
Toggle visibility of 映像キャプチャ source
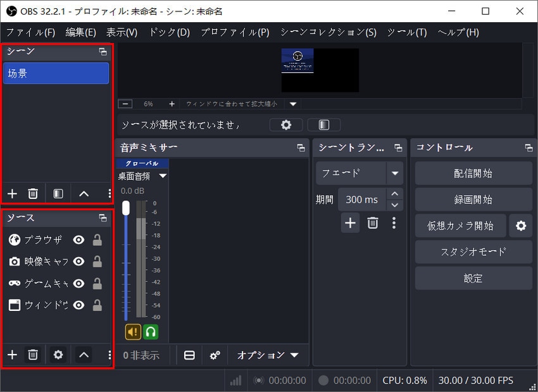[x=78, y=262]
